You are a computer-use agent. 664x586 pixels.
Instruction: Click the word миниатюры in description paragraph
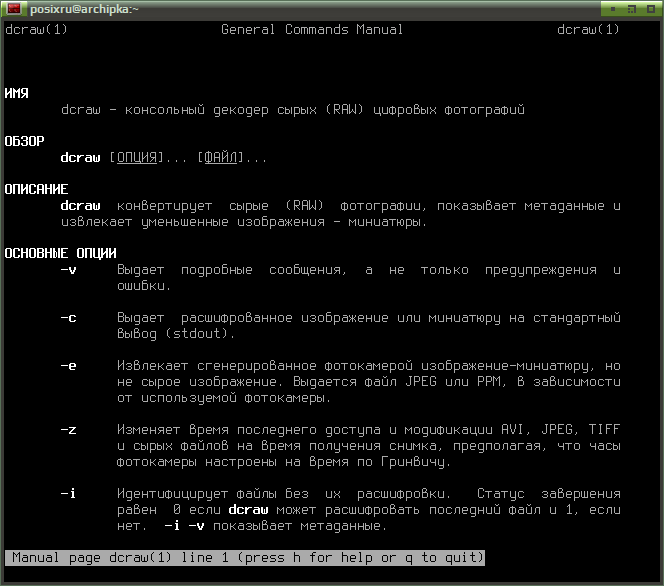pos(385,222)
